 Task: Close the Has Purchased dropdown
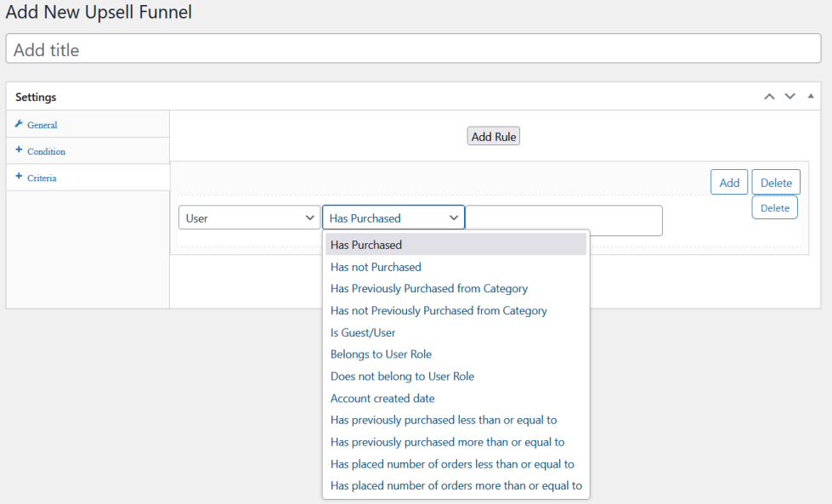click(393, 218)
